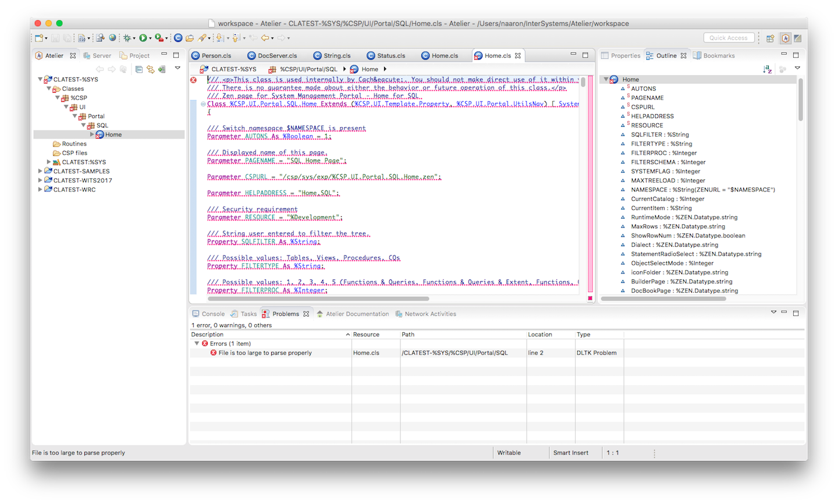Sort problems by Description column header
Viewport: 838px width, 504px height.
click(x=271, y=335)
